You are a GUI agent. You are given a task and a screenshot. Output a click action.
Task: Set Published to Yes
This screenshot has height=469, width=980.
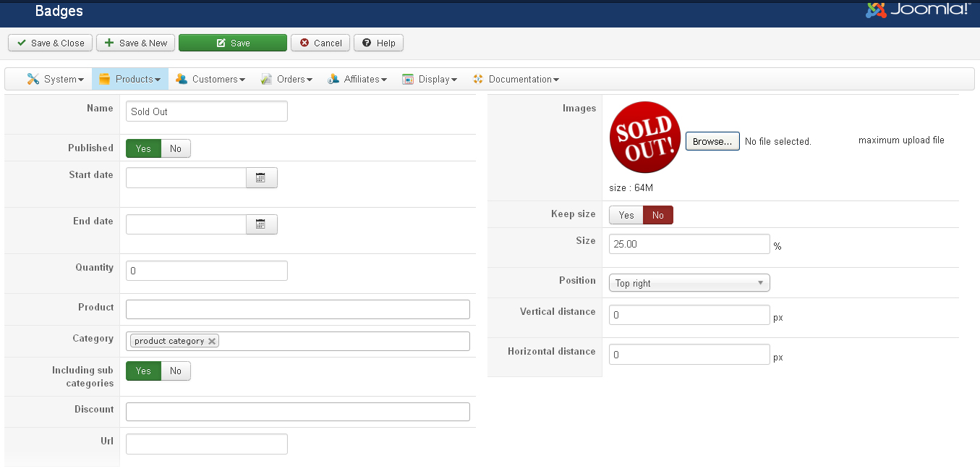coord(143,148)
